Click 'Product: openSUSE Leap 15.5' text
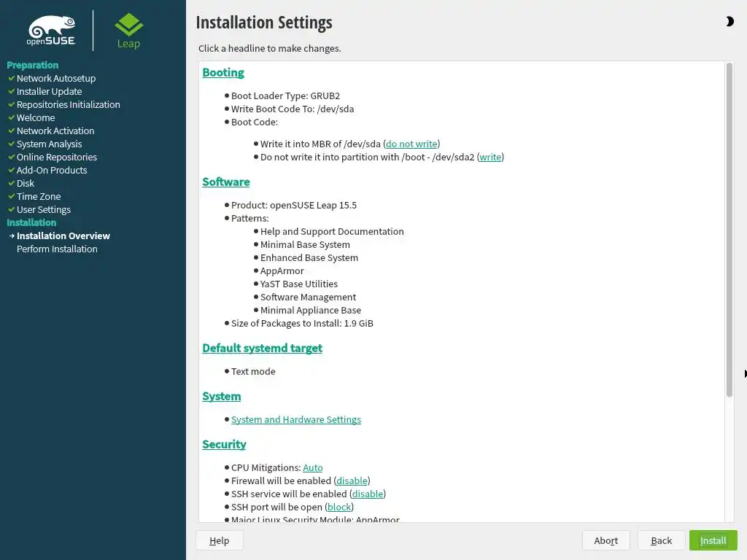Viewport: 747px width, 560px height. [x=294, y=205]
